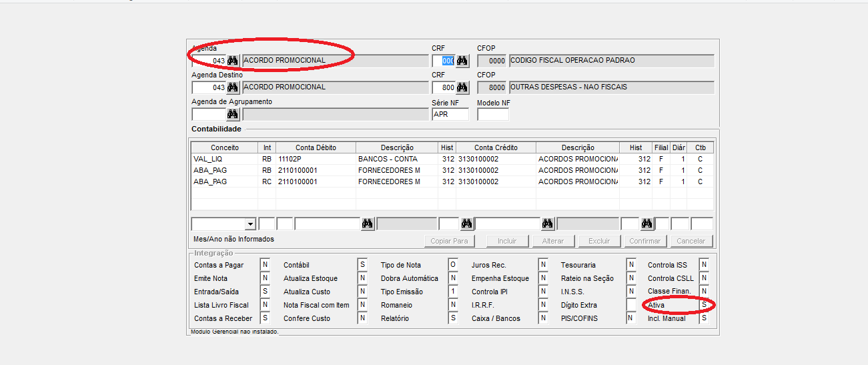This screenshot has width=868, height=365.
Task: Focus the Empenha Estoque flag field
Action: pos(543,278)
